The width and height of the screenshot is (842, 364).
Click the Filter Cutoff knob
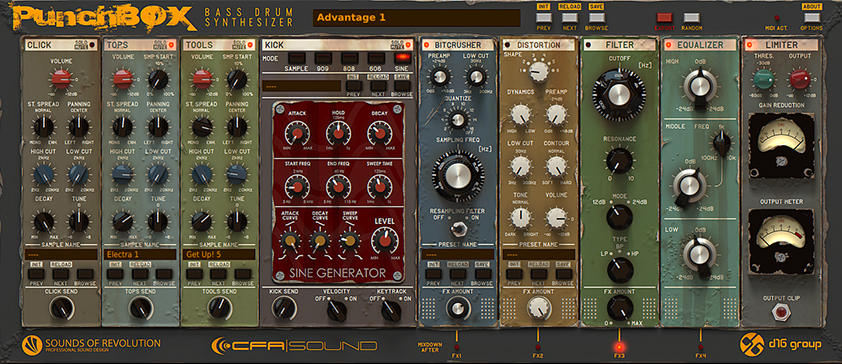coord(619,95)
